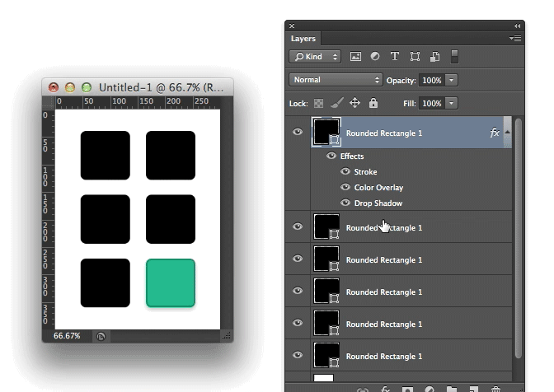Hide the Stroke effect
This screenshot has width=554, height=392.
[346, 172]
